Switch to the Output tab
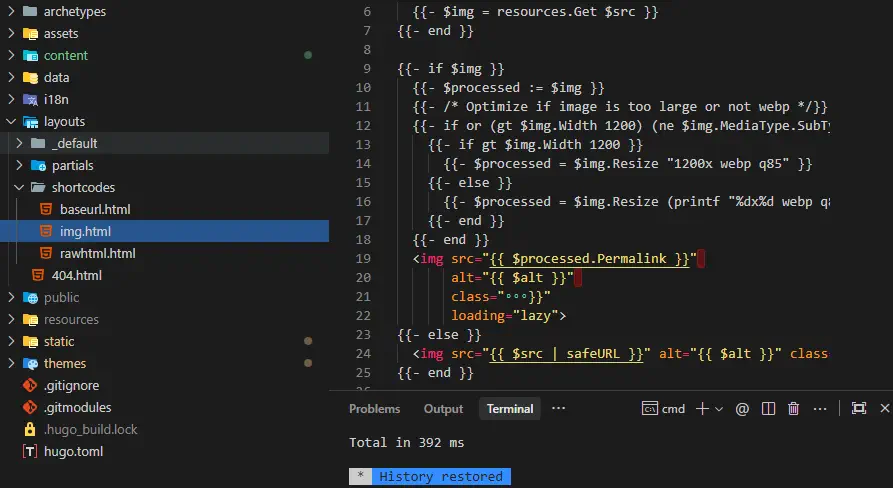Screen dimensions: 893x488 tap(443, 409)
